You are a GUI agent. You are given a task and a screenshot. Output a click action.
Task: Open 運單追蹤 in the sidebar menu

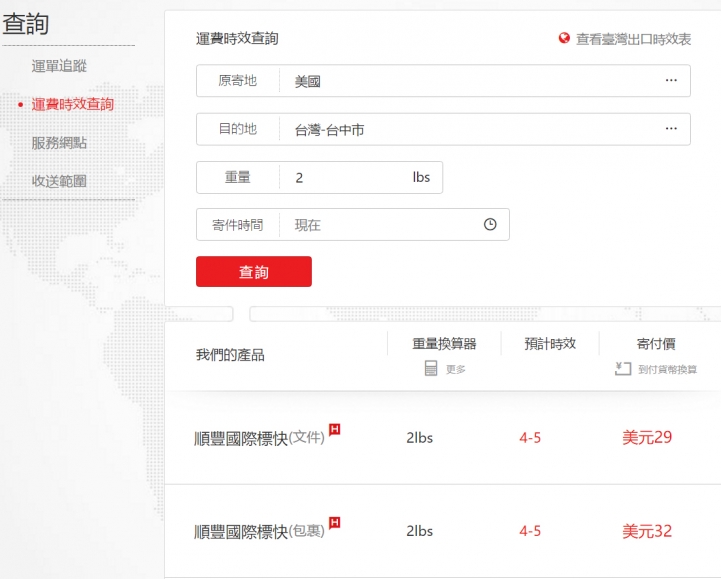pos(59,66)
